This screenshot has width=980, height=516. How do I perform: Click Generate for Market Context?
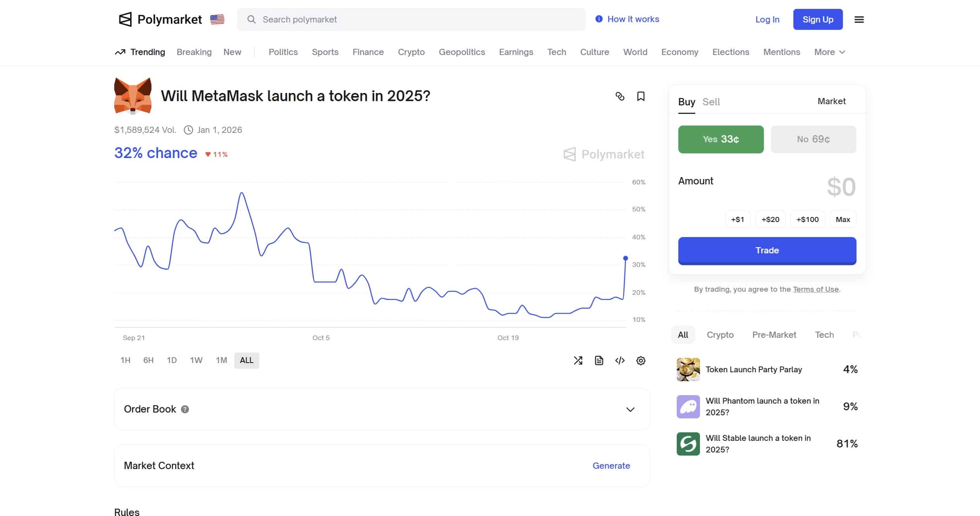[611, 466]
